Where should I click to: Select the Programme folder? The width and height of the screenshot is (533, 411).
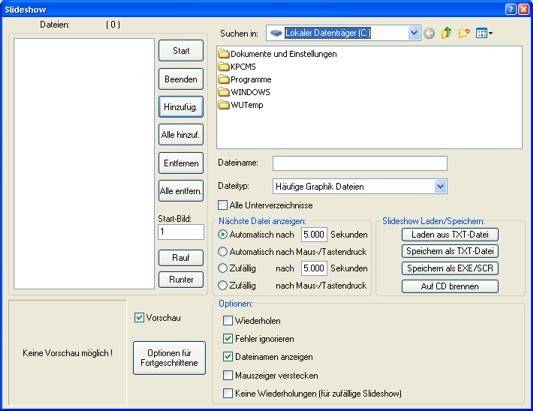point(245,80)
